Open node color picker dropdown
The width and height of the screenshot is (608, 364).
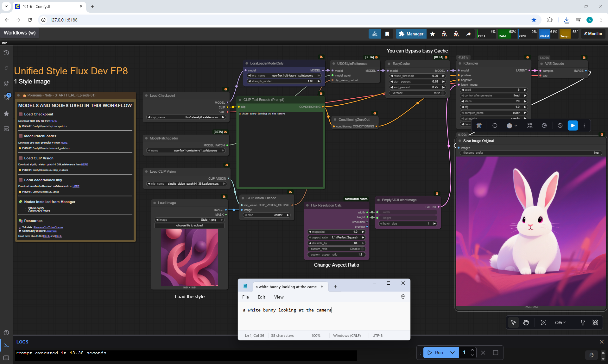[x=511, y=126]
